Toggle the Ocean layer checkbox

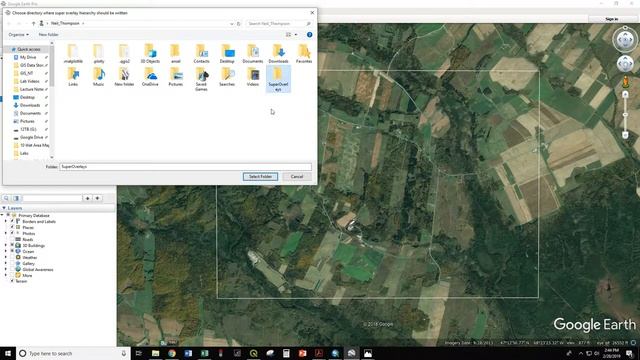click(12, 251)
